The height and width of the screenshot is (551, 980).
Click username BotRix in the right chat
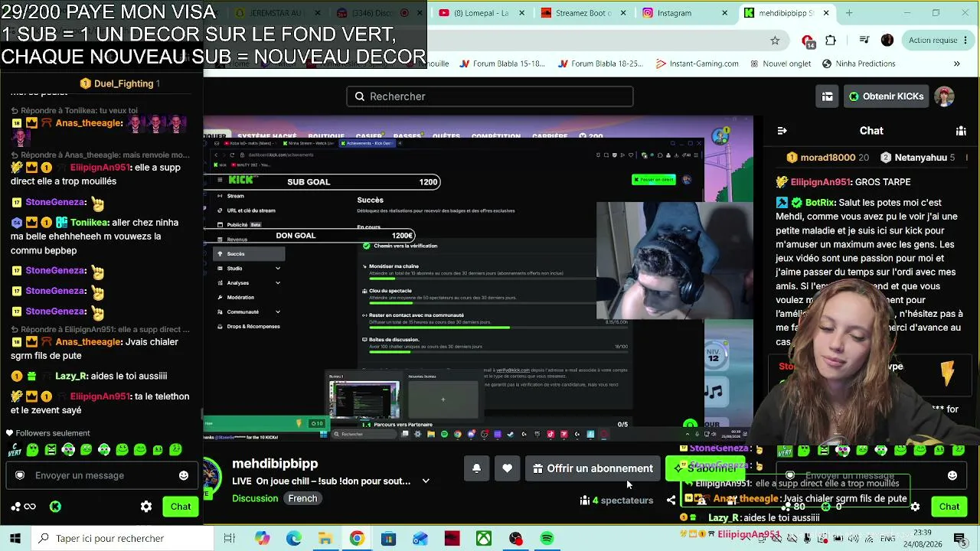point(820,203)
